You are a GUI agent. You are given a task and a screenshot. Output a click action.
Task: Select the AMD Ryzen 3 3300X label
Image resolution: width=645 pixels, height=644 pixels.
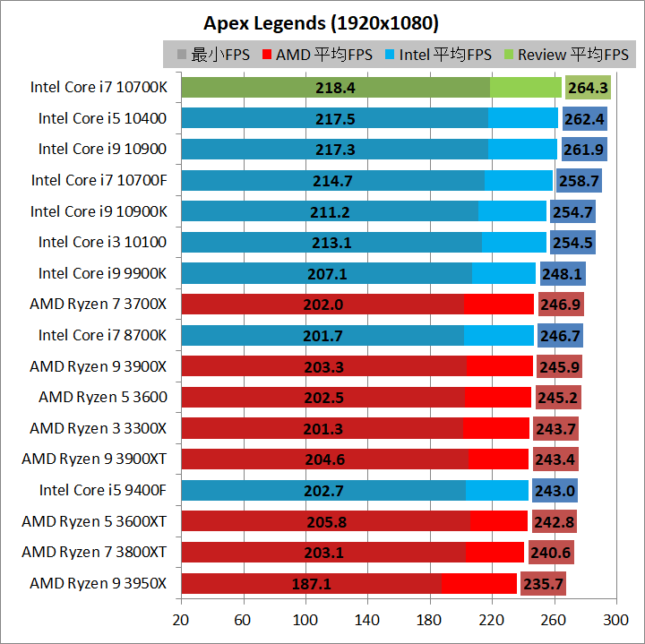[98, 428]
